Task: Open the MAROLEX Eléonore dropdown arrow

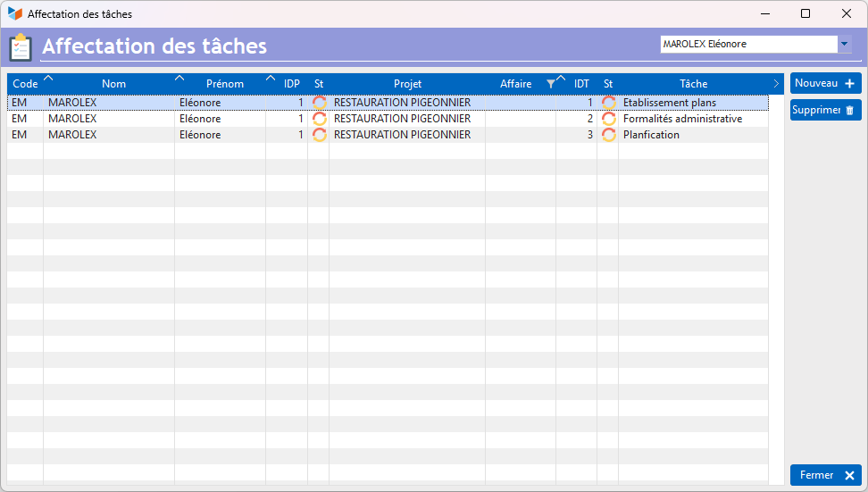Action: tap(844, 44)
